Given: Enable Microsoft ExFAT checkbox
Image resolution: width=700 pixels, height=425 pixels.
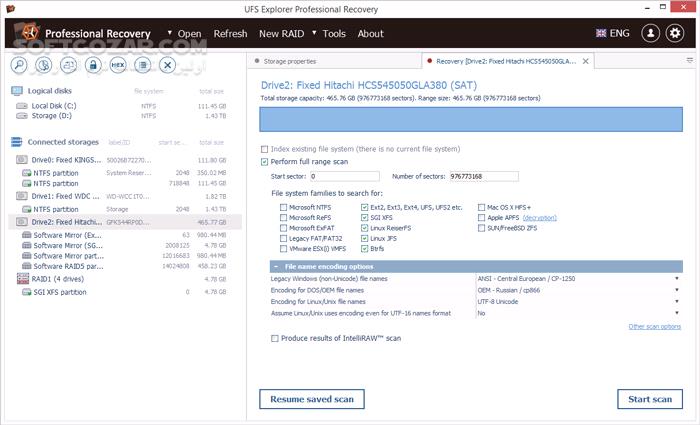Looking at the screenshot, I should tap(283, 228).
